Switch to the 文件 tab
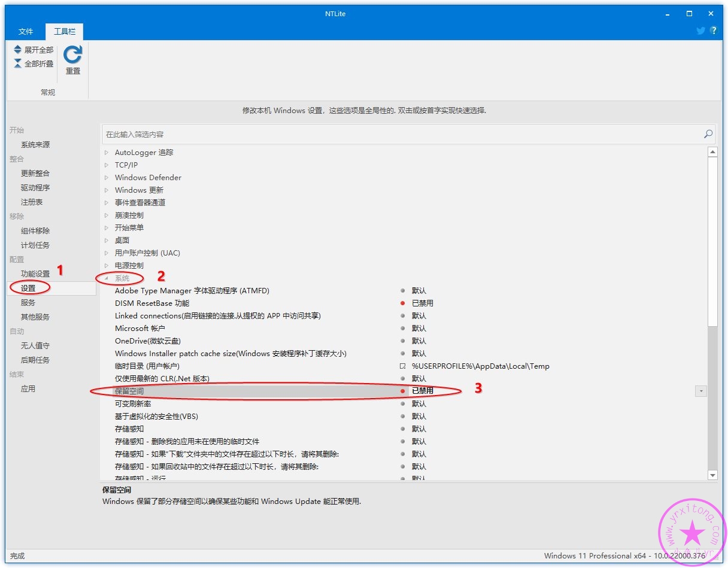The image size is (728, 568). tap(26, 32)
